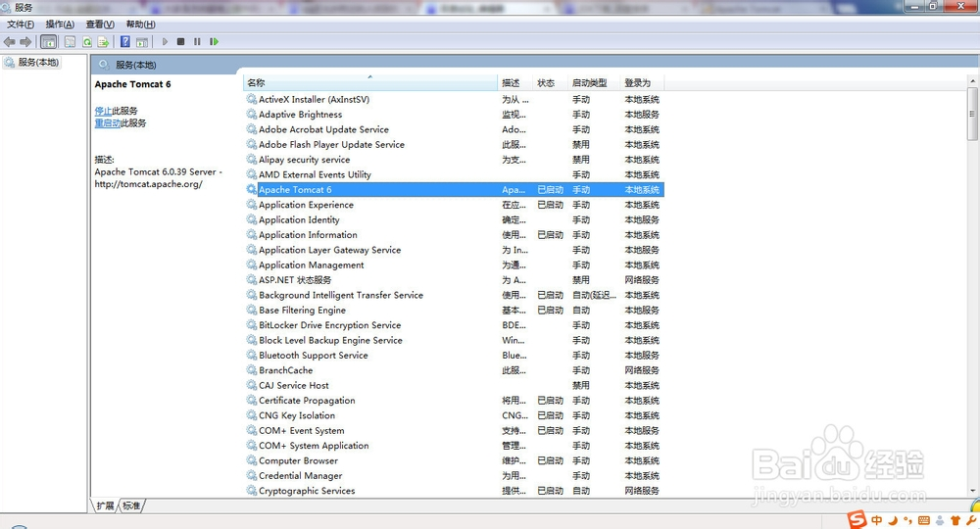980x529 pixels.
Task: Select the ASP.NET 状态服务 row
Action: (453, 280)
